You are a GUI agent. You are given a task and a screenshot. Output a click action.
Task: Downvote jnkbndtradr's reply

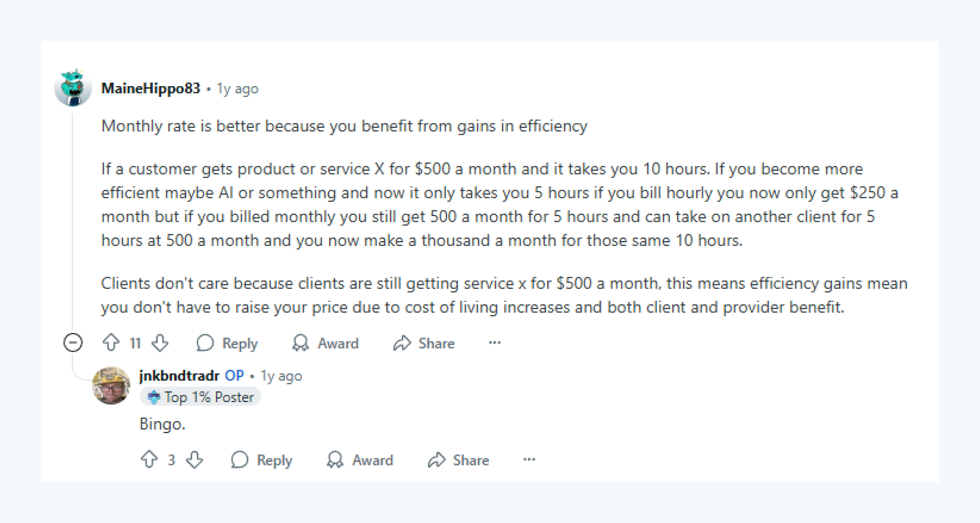195,460
